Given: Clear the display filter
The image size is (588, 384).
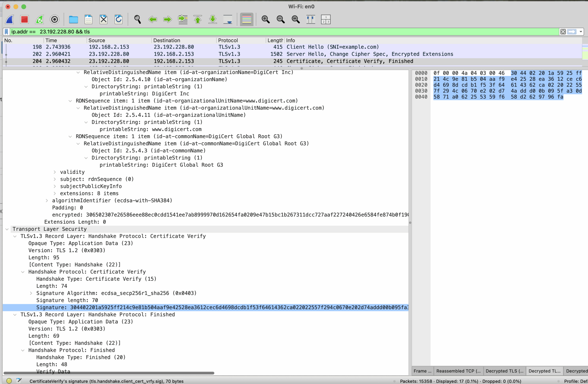Looking at the screenshot, I should [x=563, y=32].
